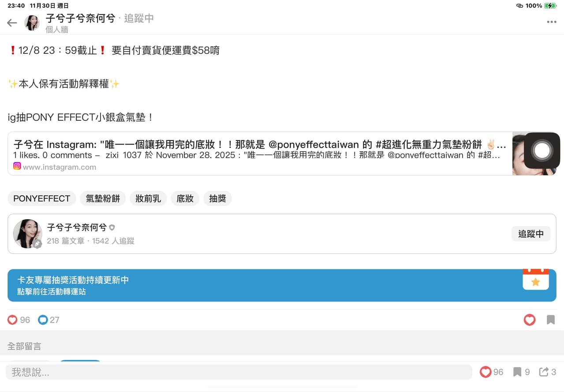The image size is (564, 392).
Task: Bookmark the post using dark bookmark icon
Action: tap(551, 320)
